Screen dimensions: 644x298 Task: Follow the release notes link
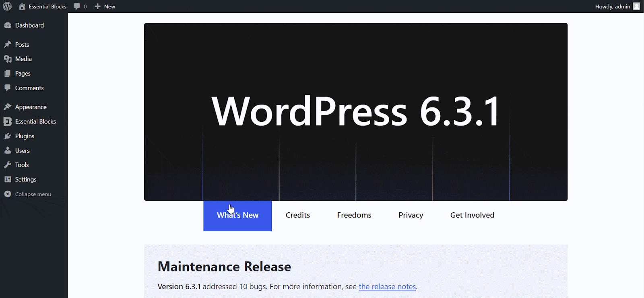(x=387, y=287)
